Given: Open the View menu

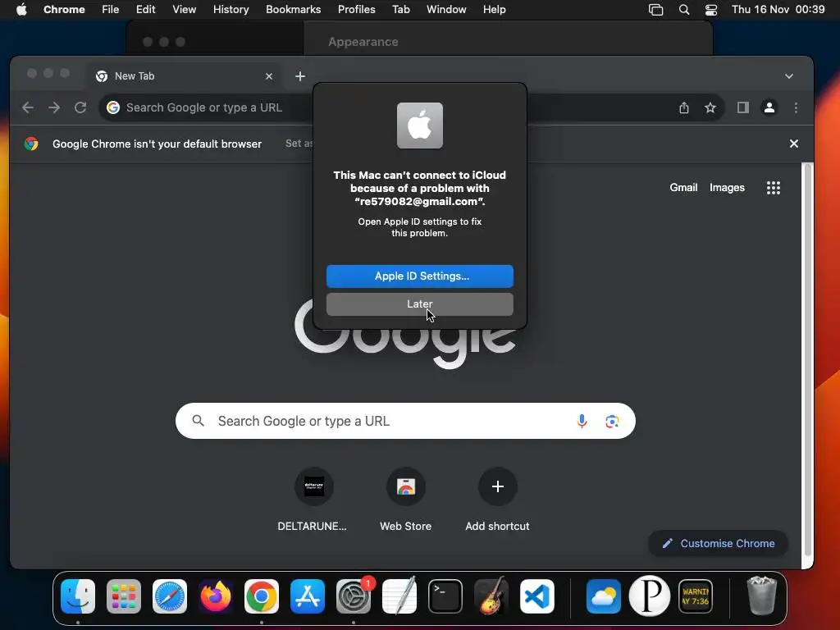Looking at the screenshot, I should (184, 9).
